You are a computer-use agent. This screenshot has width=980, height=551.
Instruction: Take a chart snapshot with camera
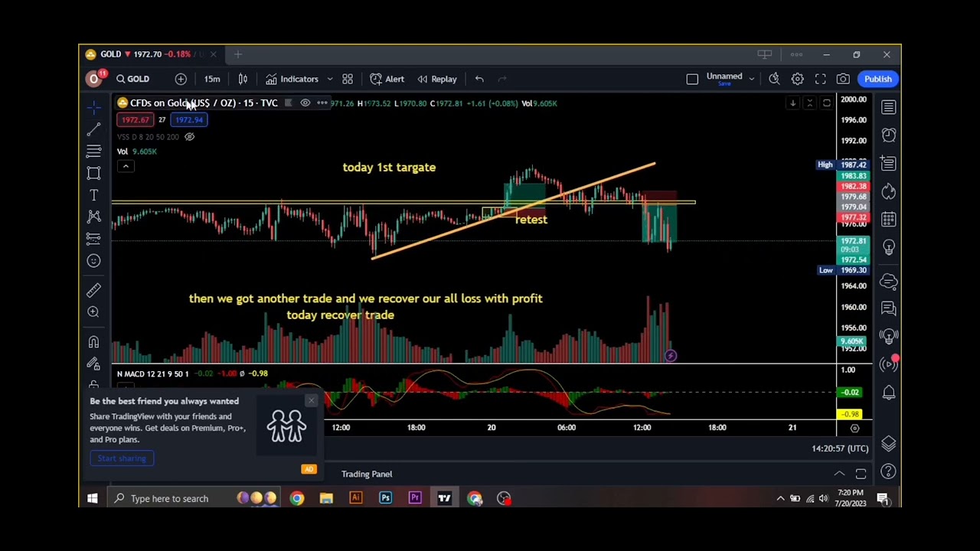tap(843, 79)
